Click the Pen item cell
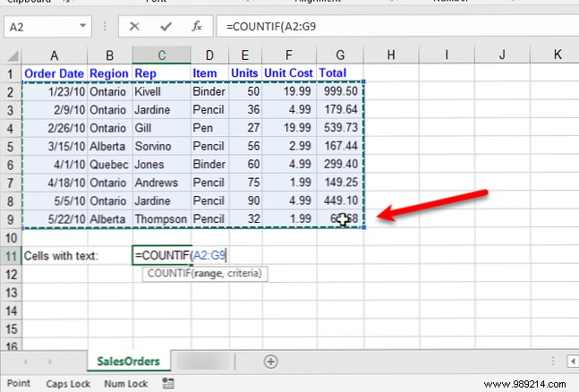Screen dimensions: 579x392 tap(209, 128)
